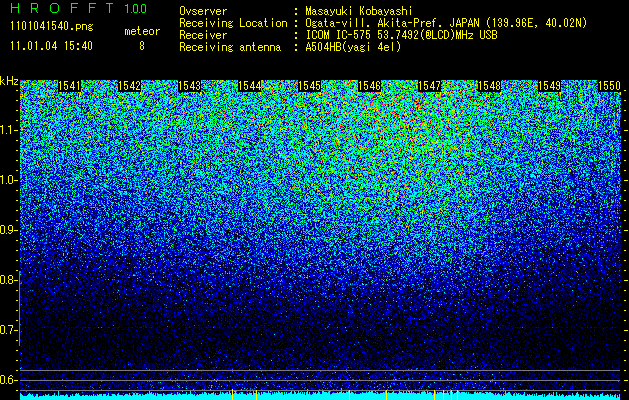
Task: Click the file name 1101041540.png
Action: pos(52,27)
